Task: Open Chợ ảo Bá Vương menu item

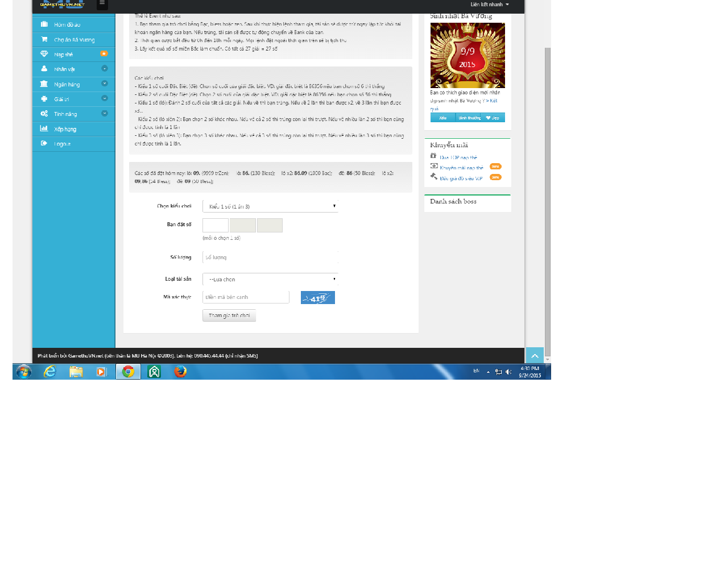Action: [73, 39]
